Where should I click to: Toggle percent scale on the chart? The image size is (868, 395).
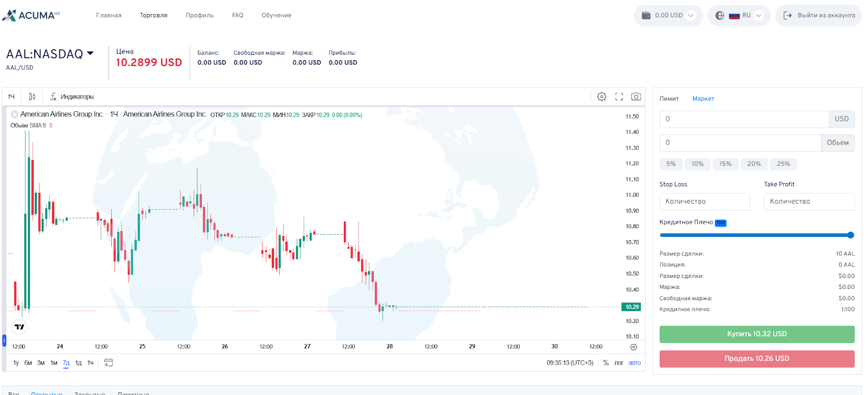pyautogui.click(x=606, y=363)
